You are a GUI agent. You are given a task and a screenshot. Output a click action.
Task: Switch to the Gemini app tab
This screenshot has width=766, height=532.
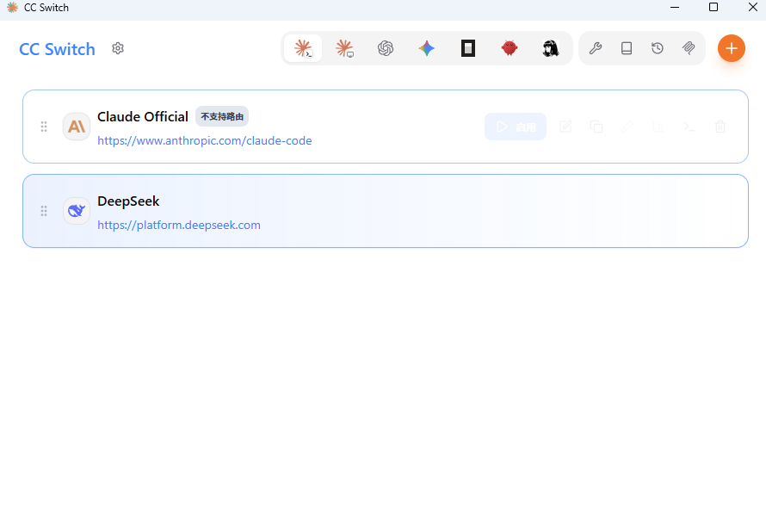coord(427,48)
